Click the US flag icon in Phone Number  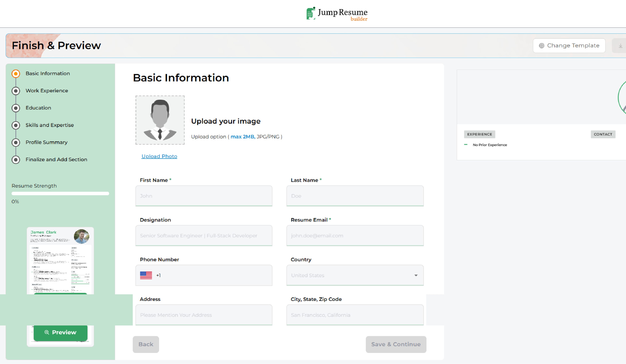[146, 275]
